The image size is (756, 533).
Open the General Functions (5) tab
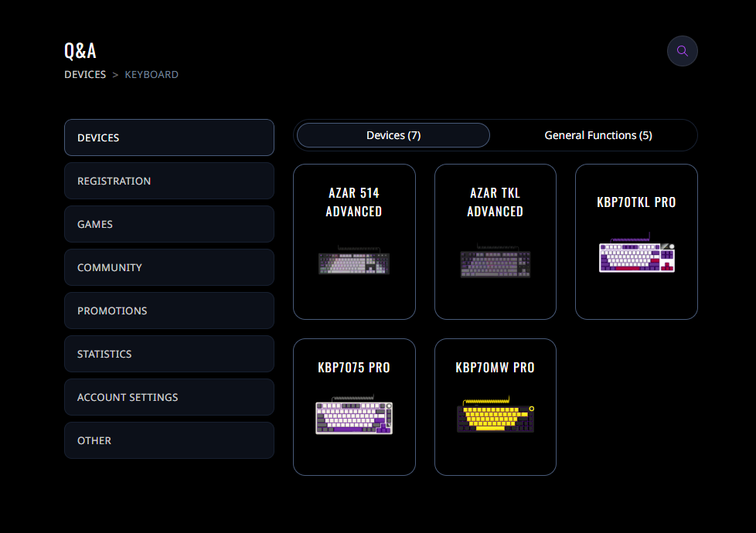pyautogui.click(x=598, y=135)
